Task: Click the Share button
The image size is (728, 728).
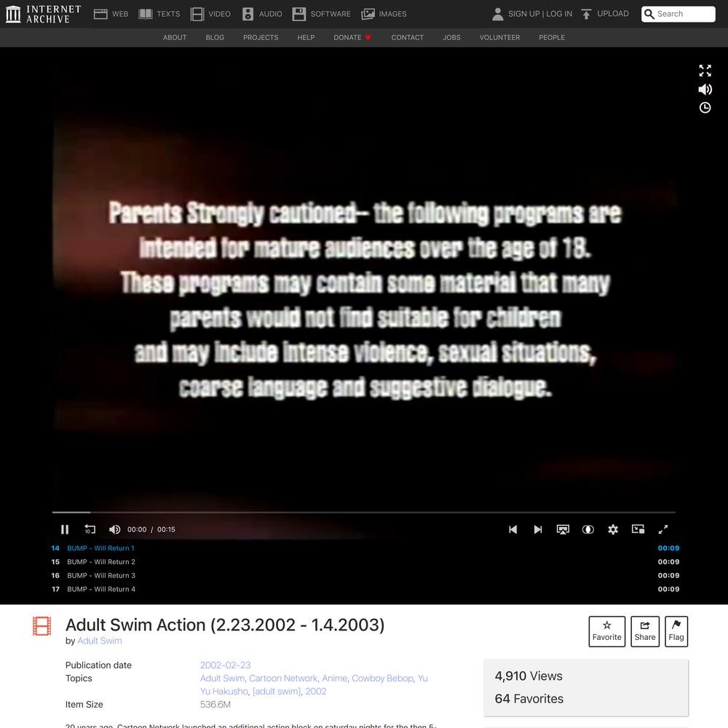Action: click(x=645, y=631)
